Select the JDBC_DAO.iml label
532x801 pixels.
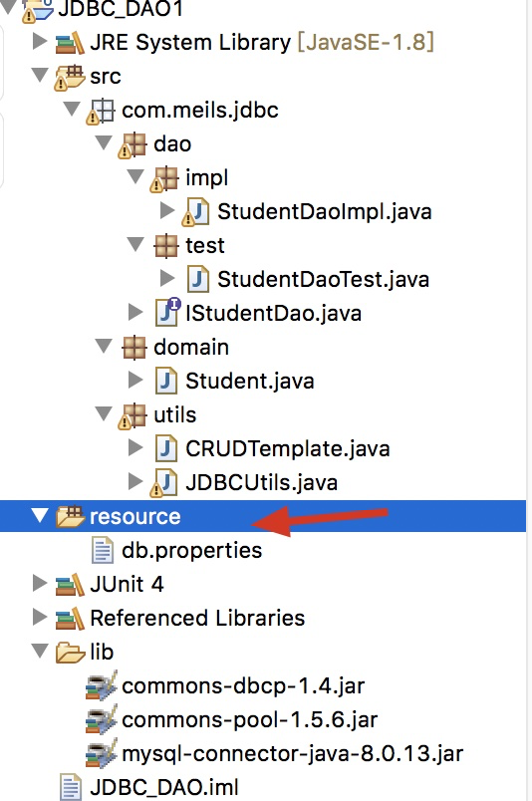coord(164,788)
